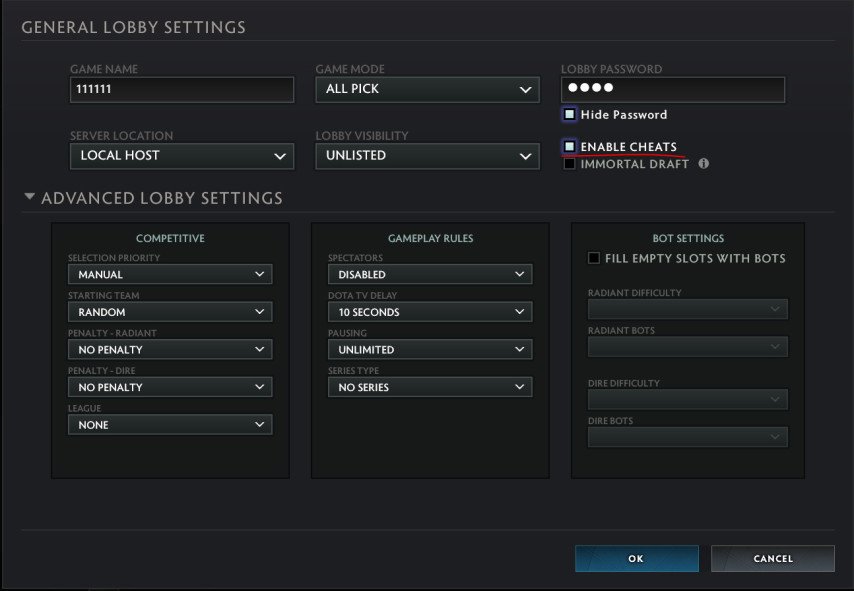This screenshot has height=591, width=854.
Task: Open the Starting Team dropdown
Action: 169,311
